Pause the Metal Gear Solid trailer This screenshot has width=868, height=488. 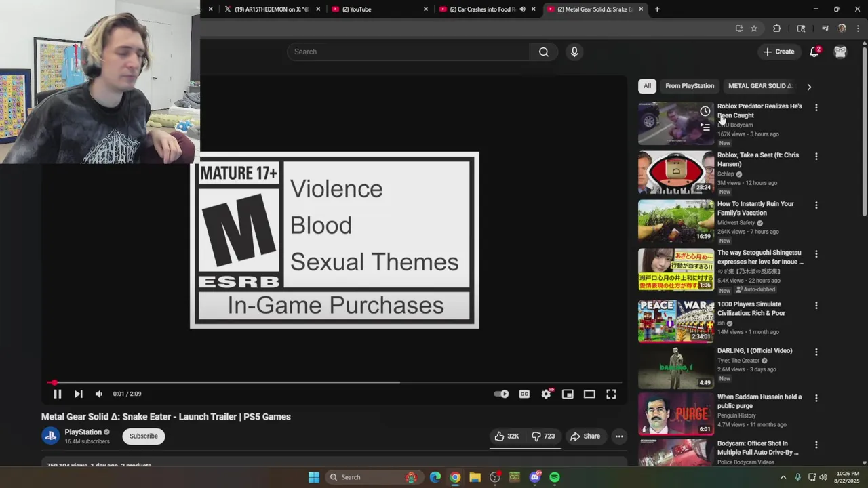(x=58, y=394)
